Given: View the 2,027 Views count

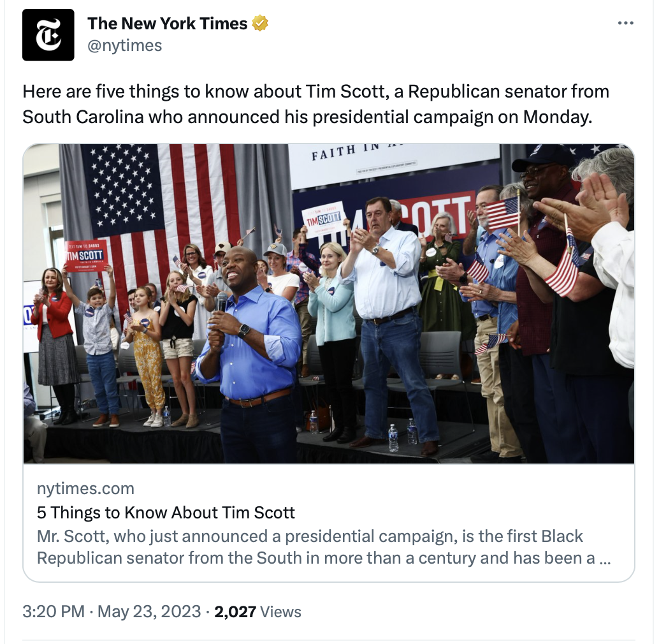Looking at the screenshot, I should 257,611.
